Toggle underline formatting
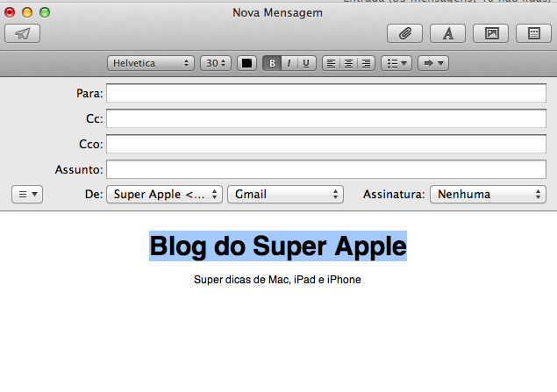This screenshot has width=557, height=392. pyautogui.click(x=306, y=63)
